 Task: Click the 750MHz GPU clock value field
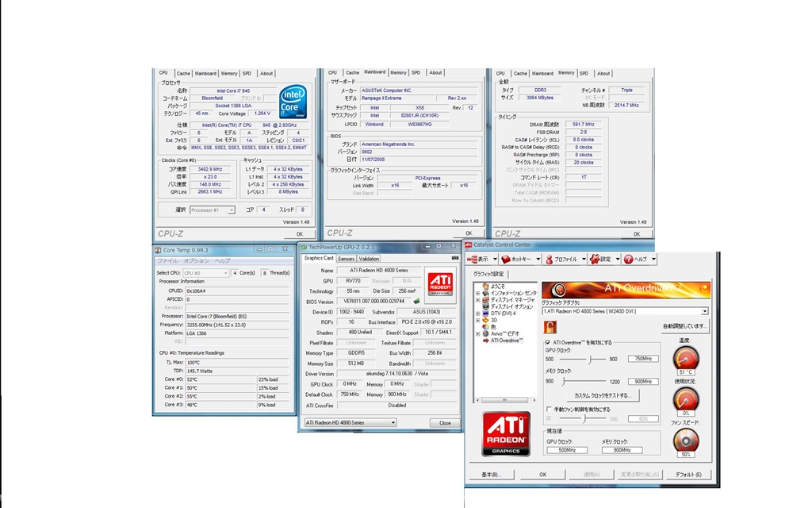(643, 359)
